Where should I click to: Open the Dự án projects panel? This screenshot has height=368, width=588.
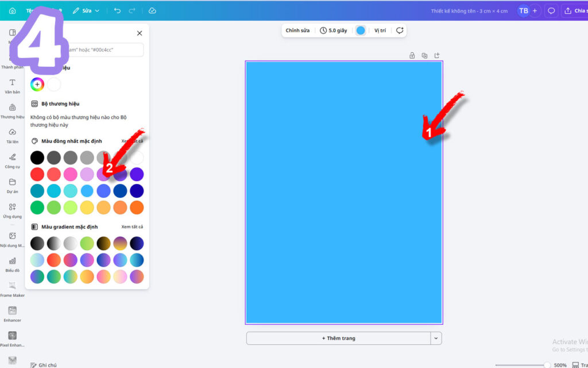[x=13, y=186]
